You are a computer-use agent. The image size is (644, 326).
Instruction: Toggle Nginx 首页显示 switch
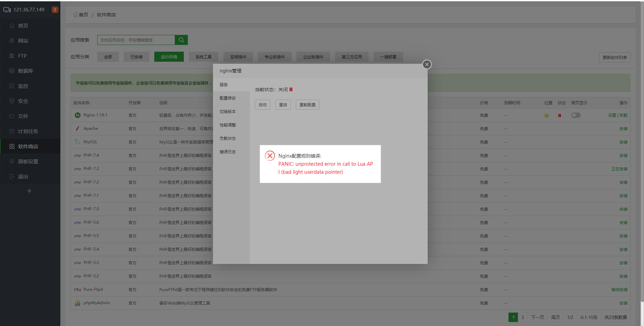(576, 115)
